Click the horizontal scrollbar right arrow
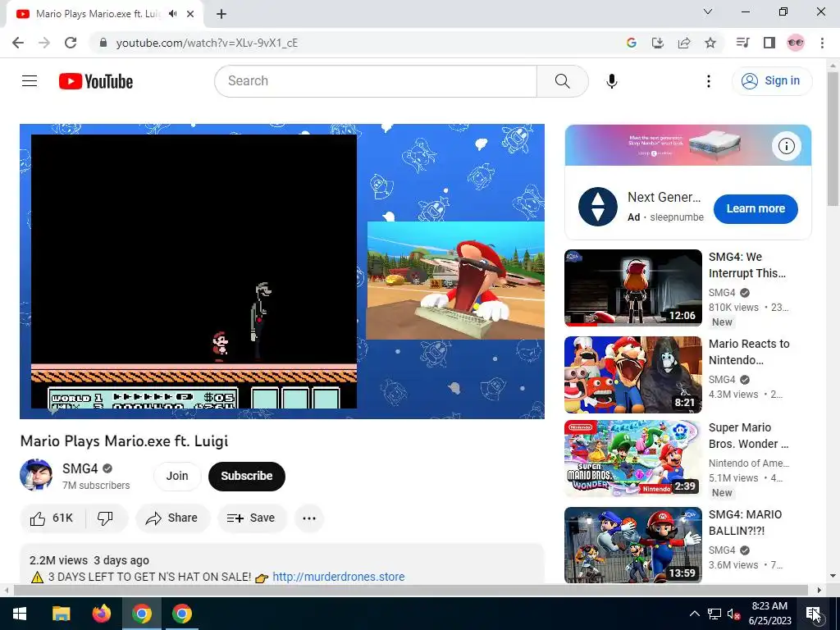The width and height of the screenshot is (840, 630). (819, 591)
